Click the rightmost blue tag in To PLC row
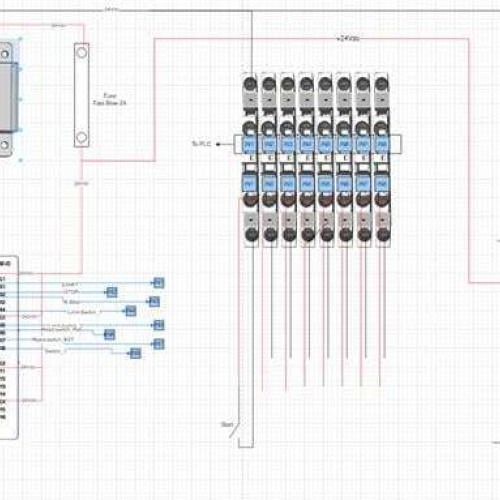The image size is (500, 500). coord(381,144)
